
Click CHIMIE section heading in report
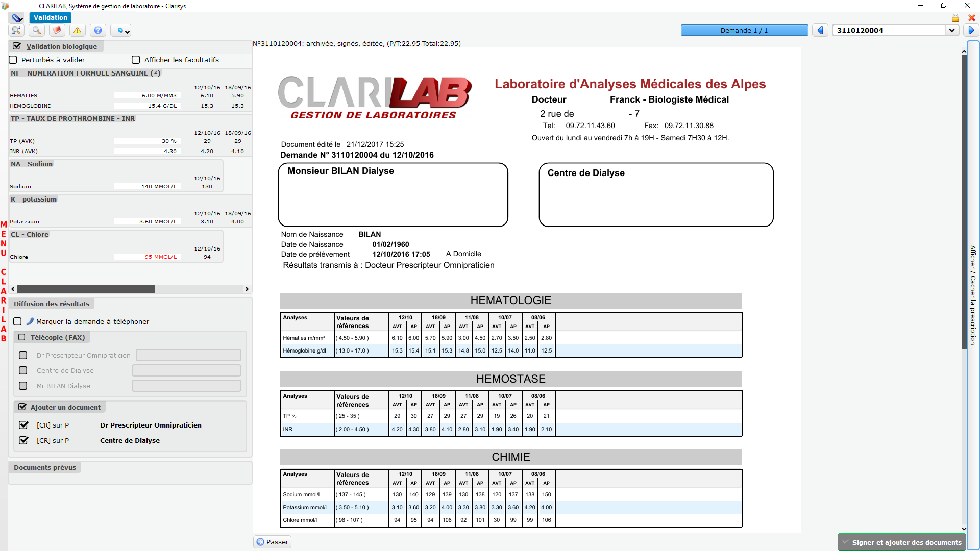511,457
